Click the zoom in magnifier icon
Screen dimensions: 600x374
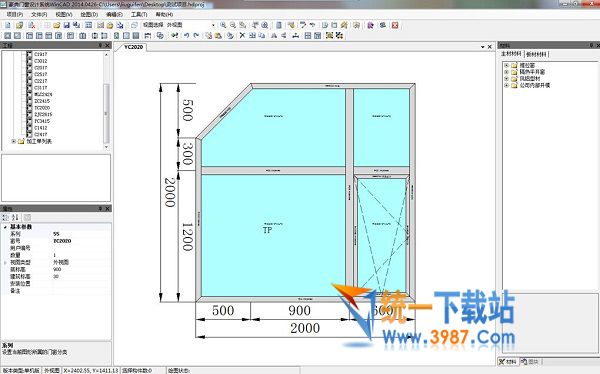point(223,25)
